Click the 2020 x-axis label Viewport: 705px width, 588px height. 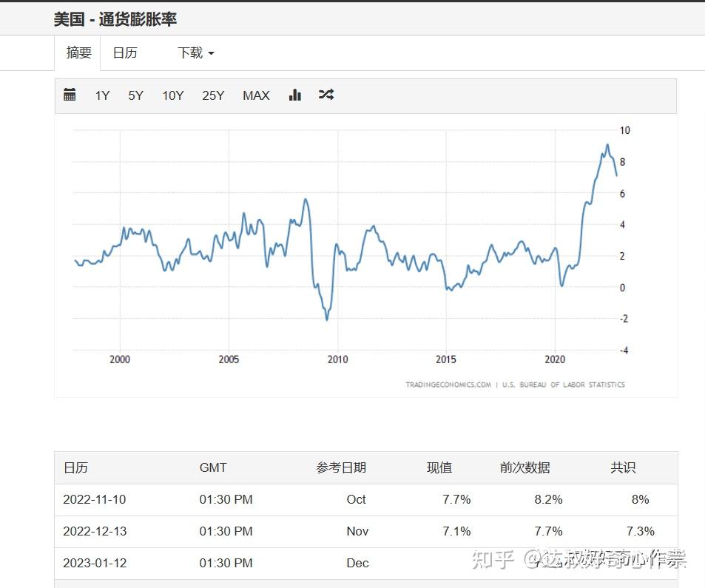coord(555,359)
